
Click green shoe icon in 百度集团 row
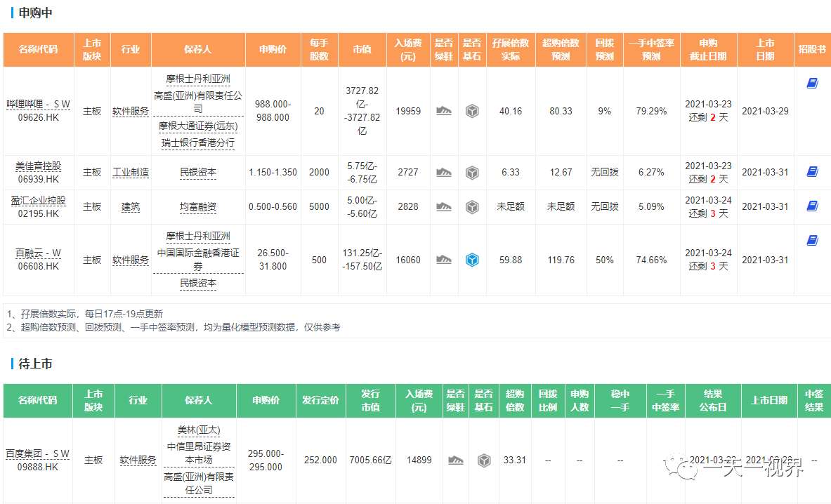click(456, 460)
